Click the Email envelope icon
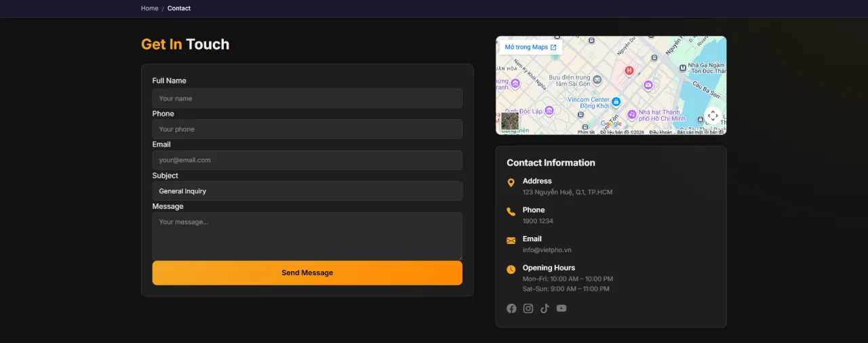Viewport: 868px width, 343px height. click(511, 241)
